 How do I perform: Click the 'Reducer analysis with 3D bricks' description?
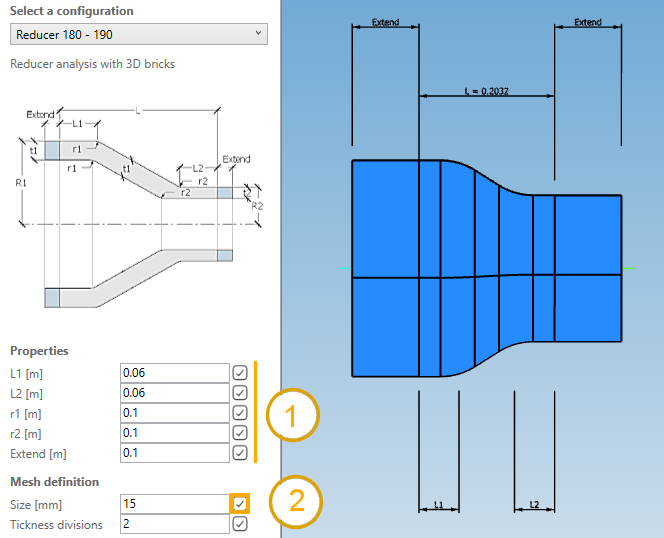[92, 64]
